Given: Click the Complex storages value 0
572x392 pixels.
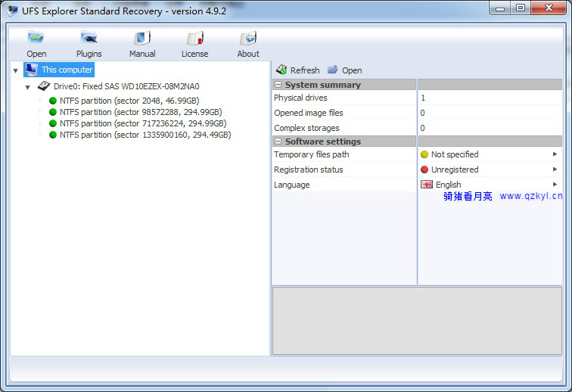Looking at the screenshot, I should click(x=422, y=128).
